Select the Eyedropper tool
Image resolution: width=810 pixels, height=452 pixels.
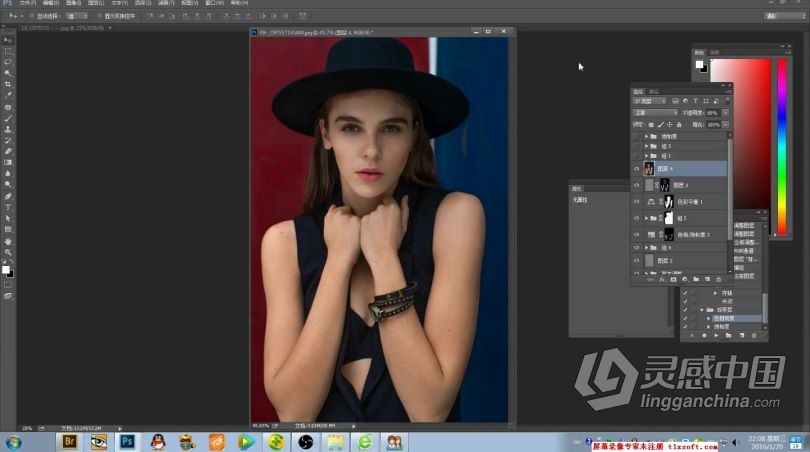pyautogui.click(x=8, y=95)
